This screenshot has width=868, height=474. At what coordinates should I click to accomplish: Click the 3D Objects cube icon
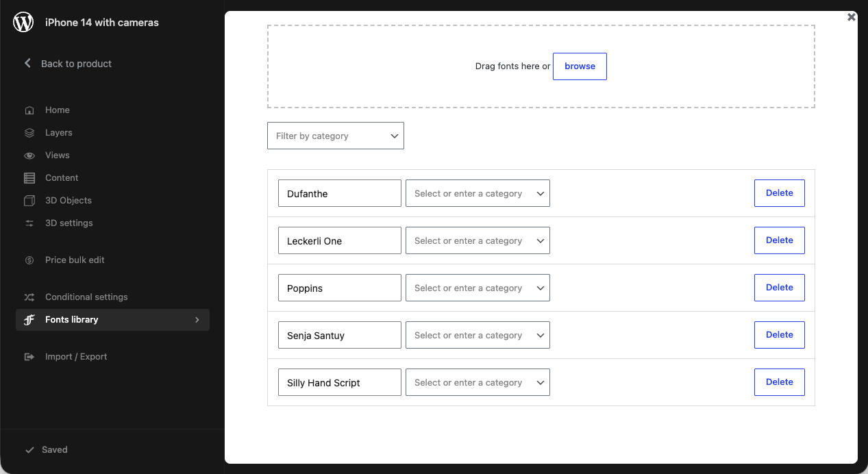pos(29,201)
